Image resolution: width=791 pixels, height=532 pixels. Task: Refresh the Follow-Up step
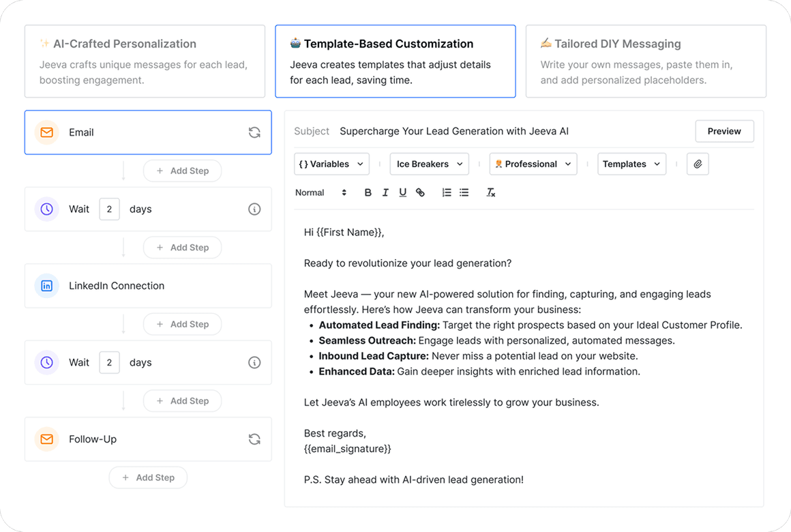click(254, 439)
